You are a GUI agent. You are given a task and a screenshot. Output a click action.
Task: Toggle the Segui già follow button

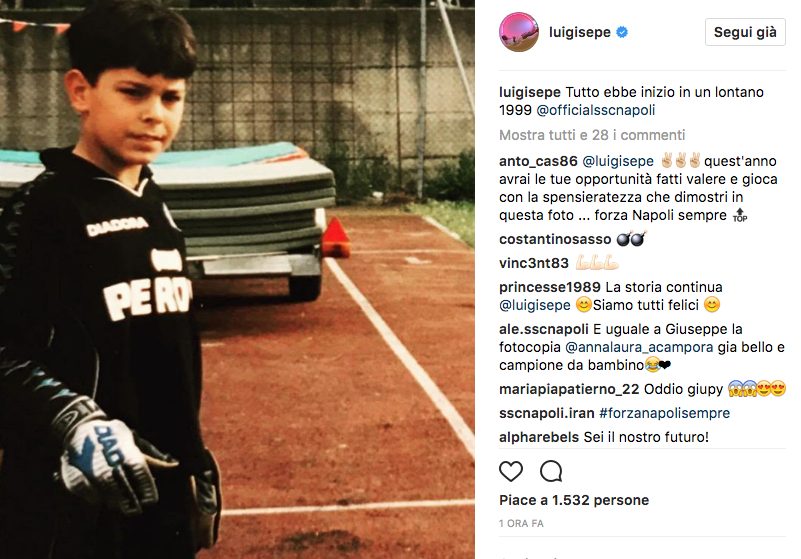(x=745, y=32)
